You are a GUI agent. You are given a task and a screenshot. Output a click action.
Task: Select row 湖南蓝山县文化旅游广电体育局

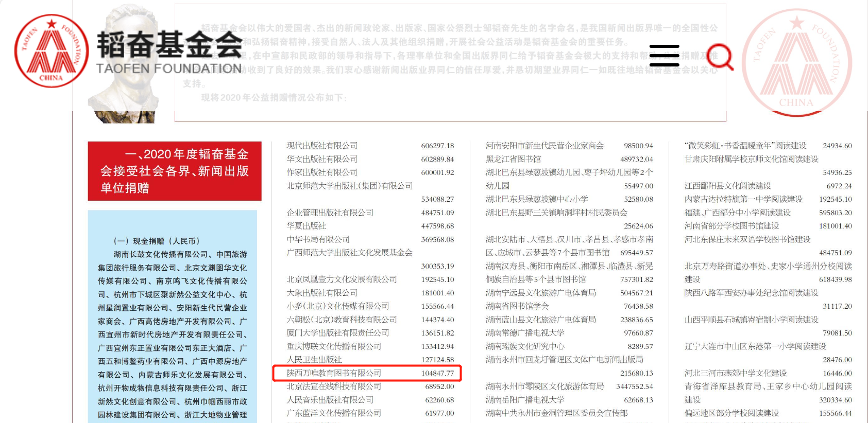569,320
